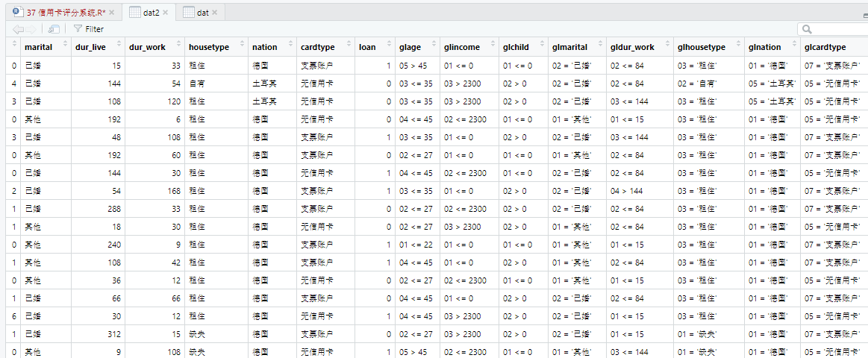The image size is (868, 358).
Task: Close the dat2 tab
Action: [x=166, y=12]
